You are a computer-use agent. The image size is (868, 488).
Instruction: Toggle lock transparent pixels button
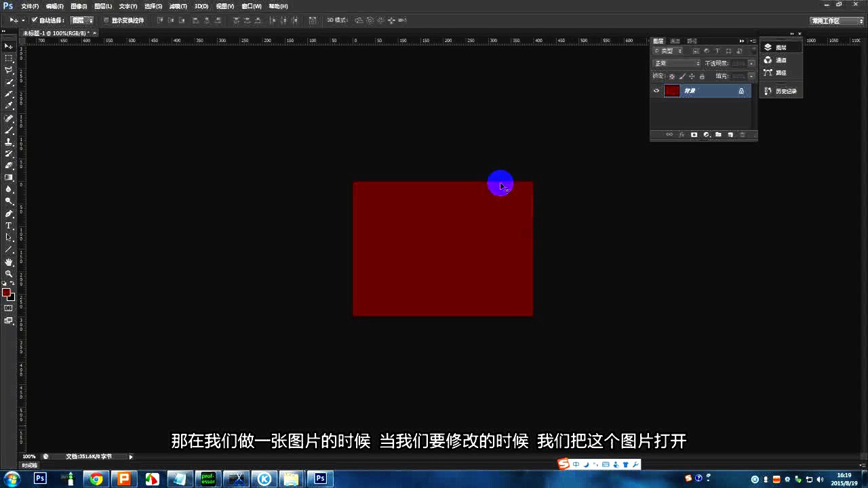672,77
